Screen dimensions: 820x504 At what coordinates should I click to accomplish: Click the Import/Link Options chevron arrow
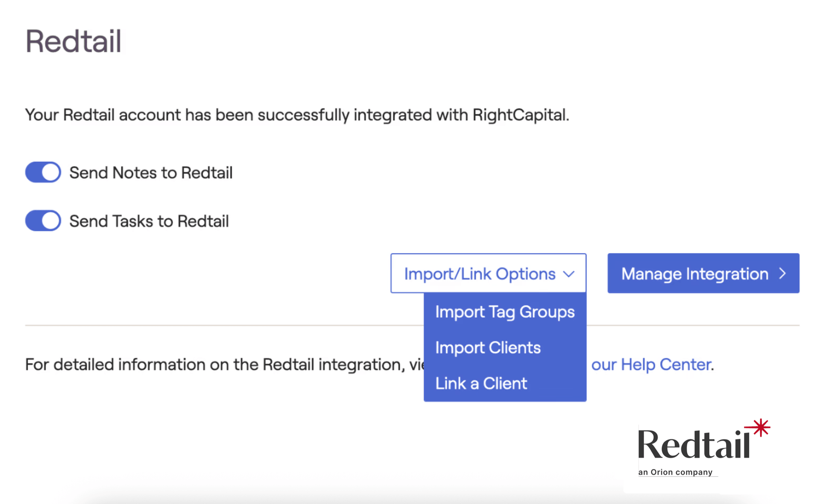[x=568, y=274]
